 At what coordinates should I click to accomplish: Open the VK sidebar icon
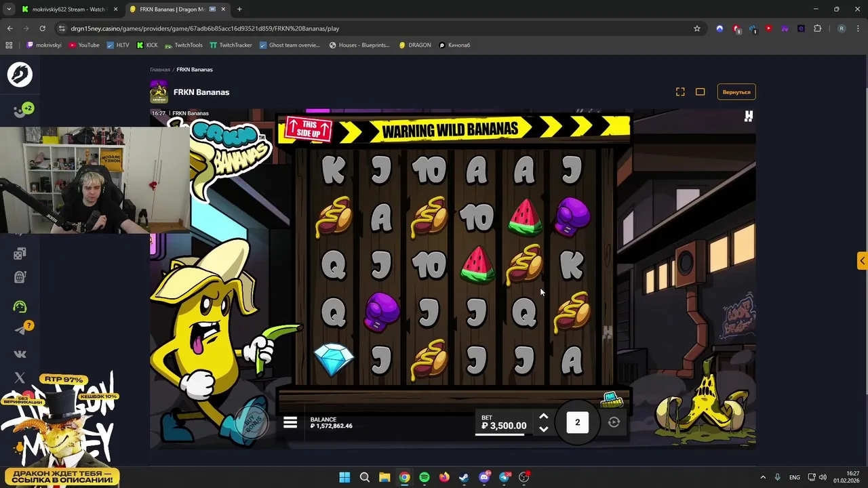tap(20, 354)
